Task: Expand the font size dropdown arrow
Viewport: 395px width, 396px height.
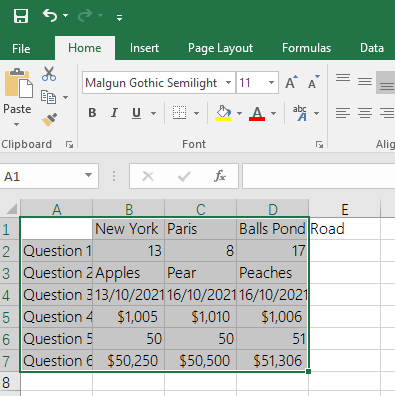Action: [272, 82]
